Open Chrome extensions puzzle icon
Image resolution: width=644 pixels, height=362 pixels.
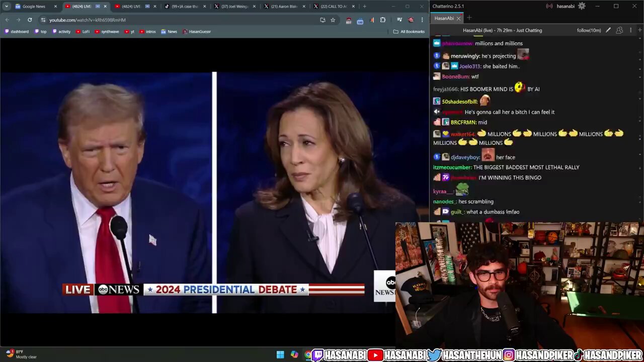point(383,20)
